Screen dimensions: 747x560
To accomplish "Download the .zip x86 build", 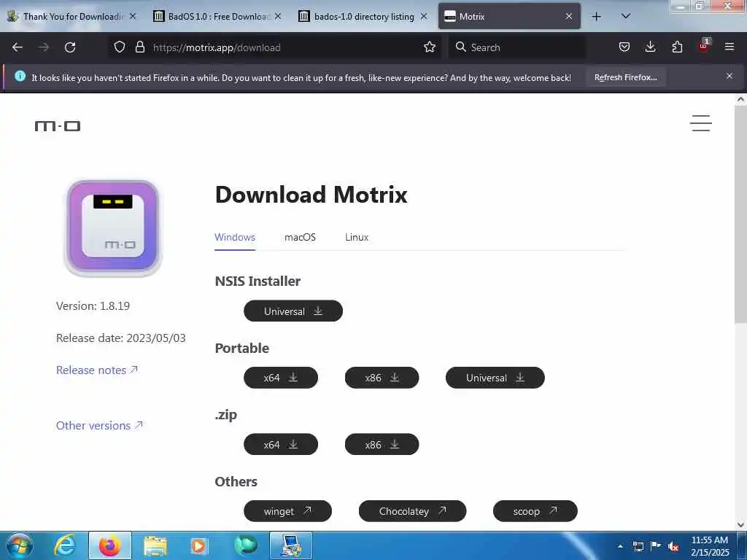I will pos(382,444).
